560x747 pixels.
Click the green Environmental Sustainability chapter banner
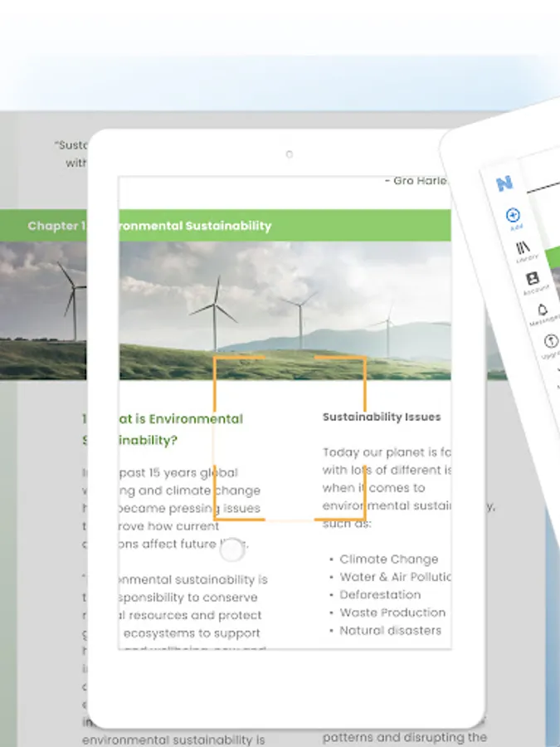pos(285,225)
